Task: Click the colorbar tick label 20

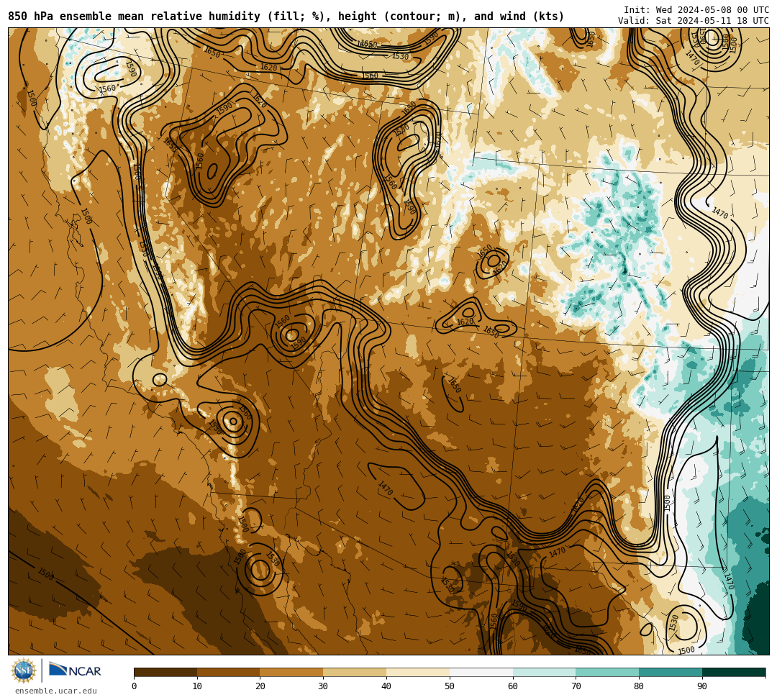Action: click(260, 686)
